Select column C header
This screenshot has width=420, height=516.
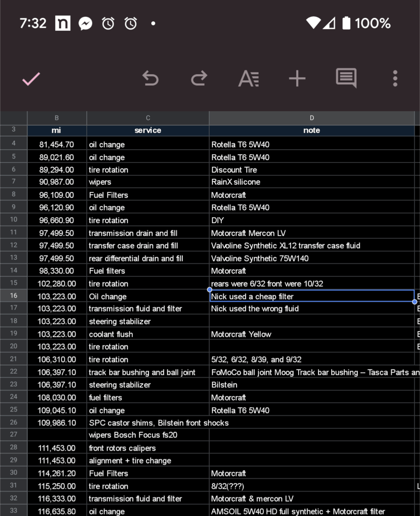148,118
